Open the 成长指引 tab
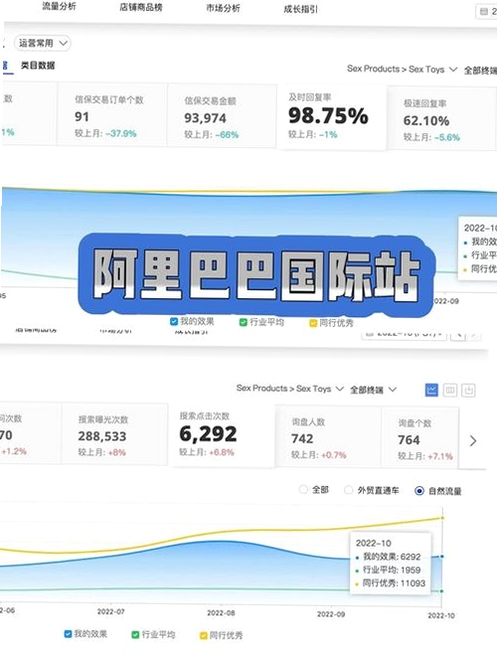The width and height of the screenshot is (497, 663). 300,9
